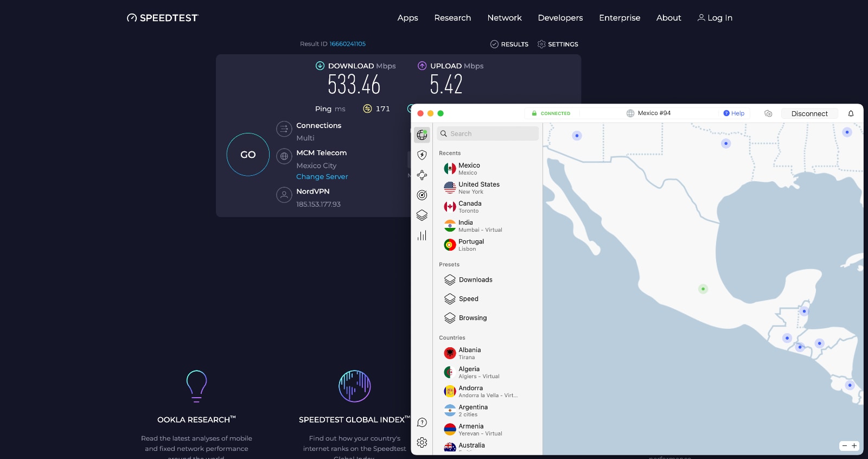Click the Speedtest logo

[163, 18]
